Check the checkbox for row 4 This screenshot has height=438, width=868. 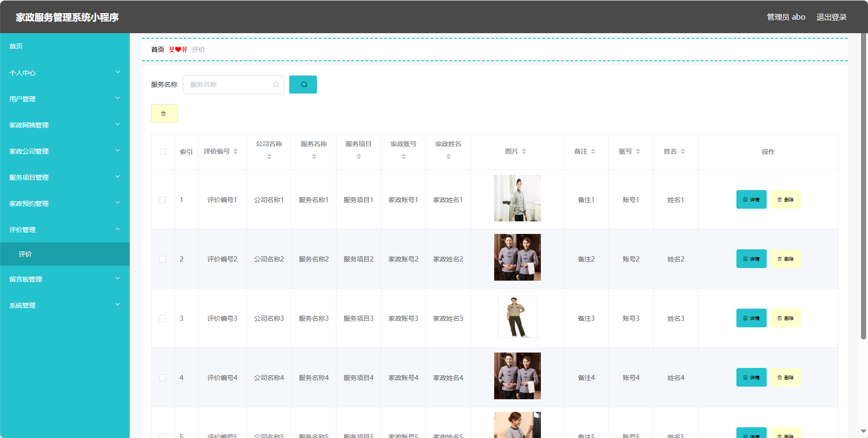(x=162, y=378)
